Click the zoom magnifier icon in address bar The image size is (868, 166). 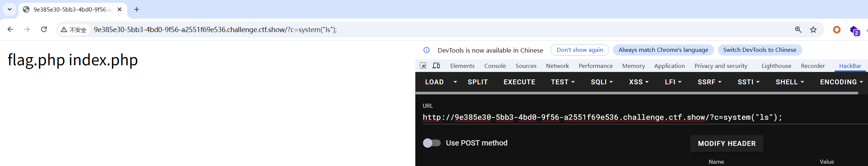point(798,30)
